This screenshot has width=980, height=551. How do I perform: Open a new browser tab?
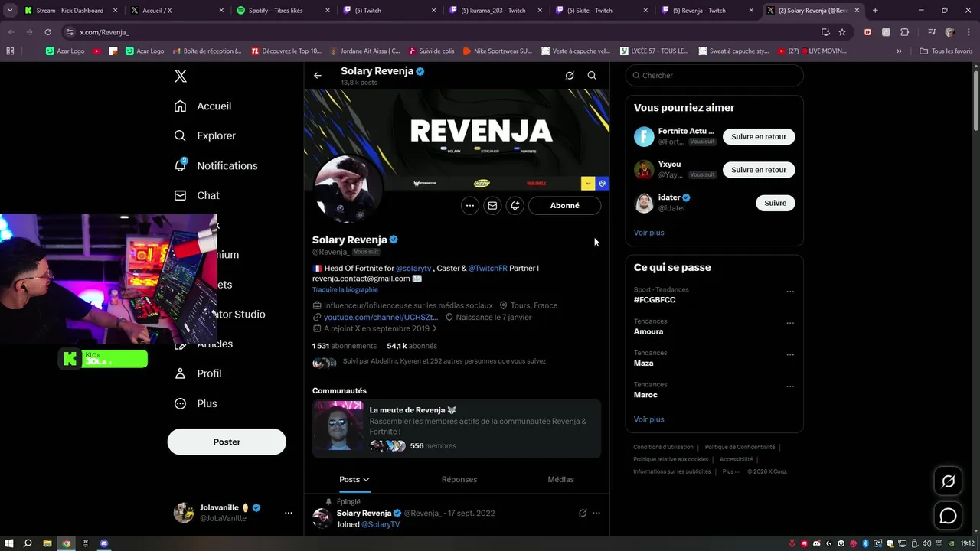[x=875, y=11]
